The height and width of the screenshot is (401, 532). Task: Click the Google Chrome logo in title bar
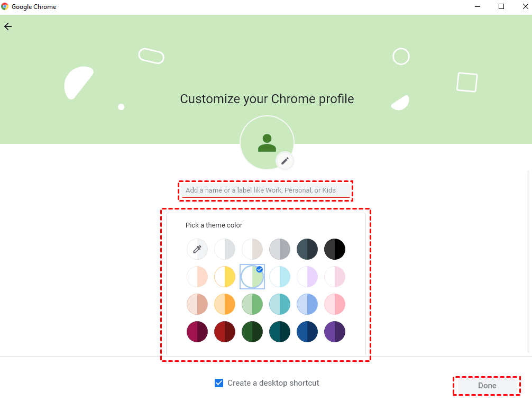pos(5,7)
